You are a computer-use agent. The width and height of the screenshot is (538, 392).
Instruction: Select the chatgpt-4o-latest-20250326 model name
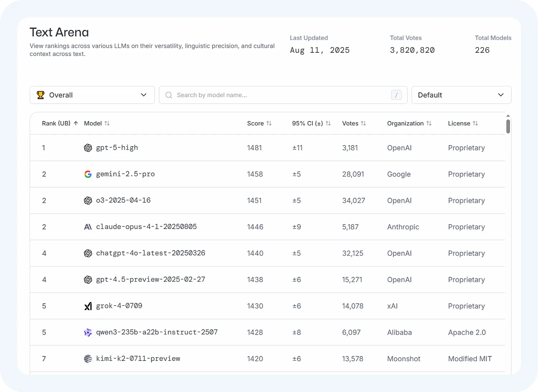151,253
